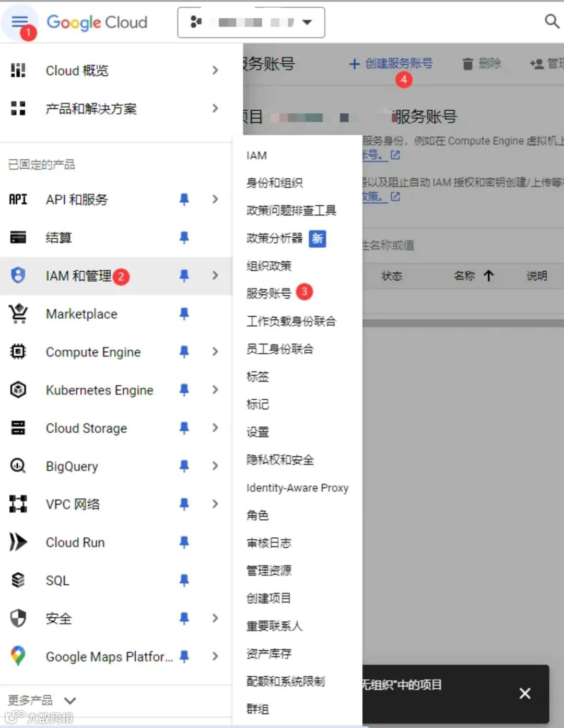Viewport: 564px width, 728px height.
Task: Click the VPC 网络 icon
Action: (x=18, y=504)
